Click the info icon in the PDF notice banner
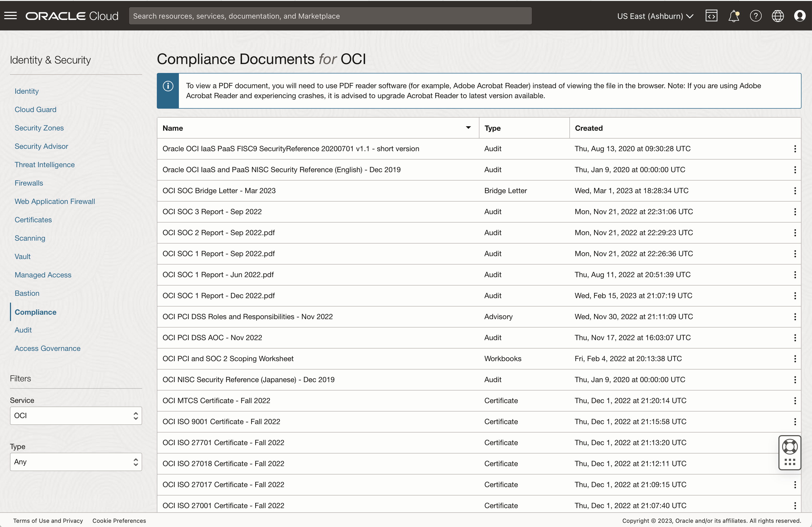812x527 pixels. [168, 86]
